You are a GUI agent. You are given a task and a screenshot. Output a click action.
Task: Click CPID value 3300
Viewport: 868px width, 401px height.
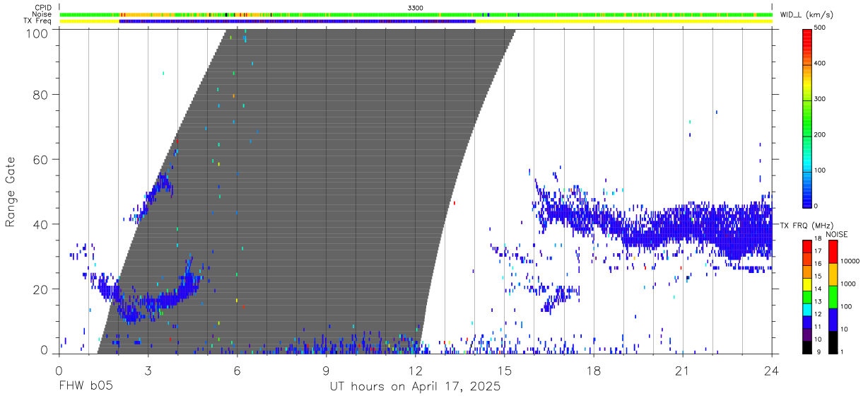tap(416, 7)
